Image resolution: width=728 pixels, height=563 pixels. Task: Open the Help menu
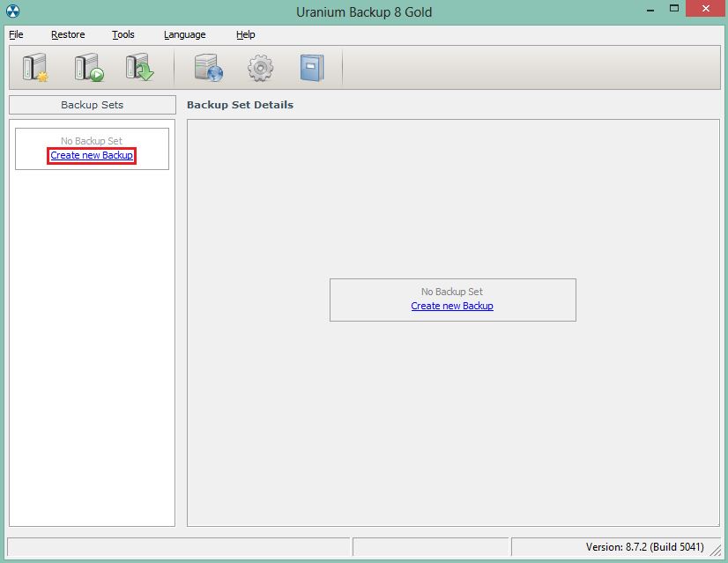(x=246, y=35)
